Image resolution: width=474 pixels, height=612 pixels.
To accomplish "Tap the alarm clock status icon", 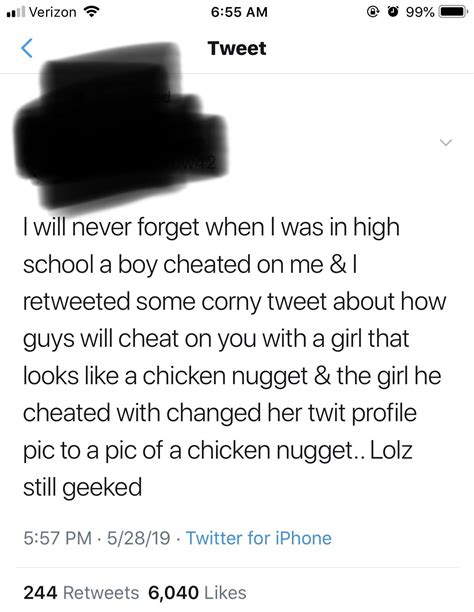I will click(394, 12).
